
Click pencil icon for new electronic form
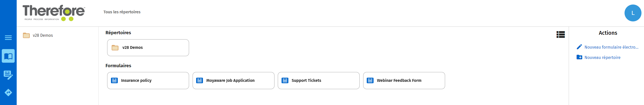579,47
